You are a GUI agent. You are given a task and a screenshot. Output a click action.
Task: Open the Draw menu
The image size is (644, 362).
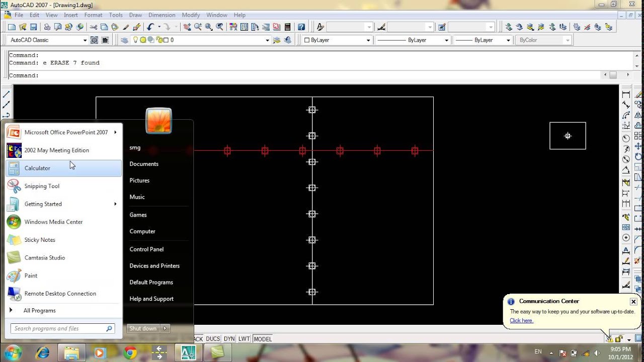tap(135, 15)
